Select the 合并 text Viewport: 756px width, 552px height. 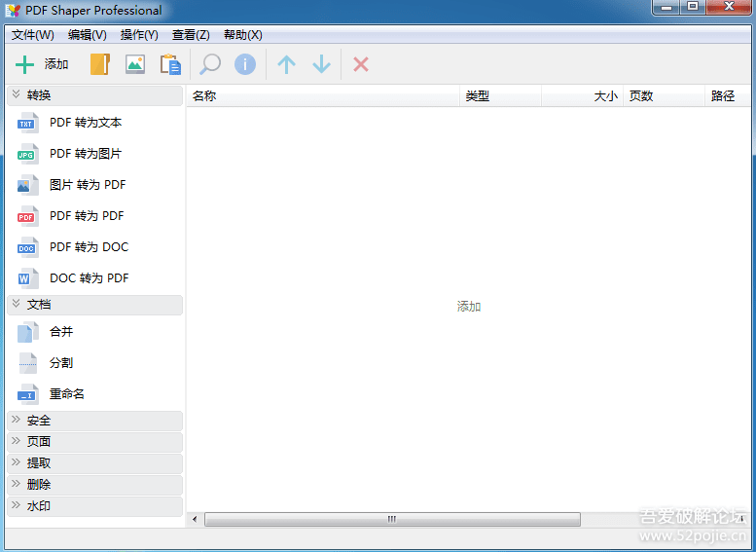(61, 332)
